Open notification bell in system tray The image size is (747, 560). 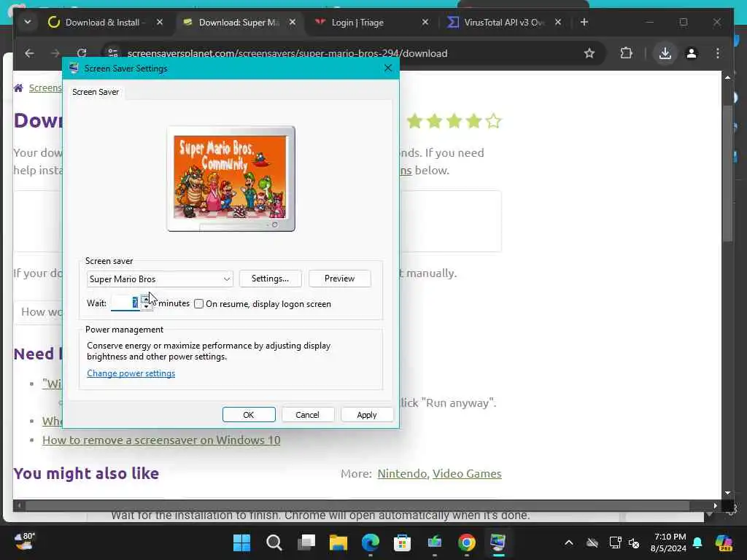(697, 542)
